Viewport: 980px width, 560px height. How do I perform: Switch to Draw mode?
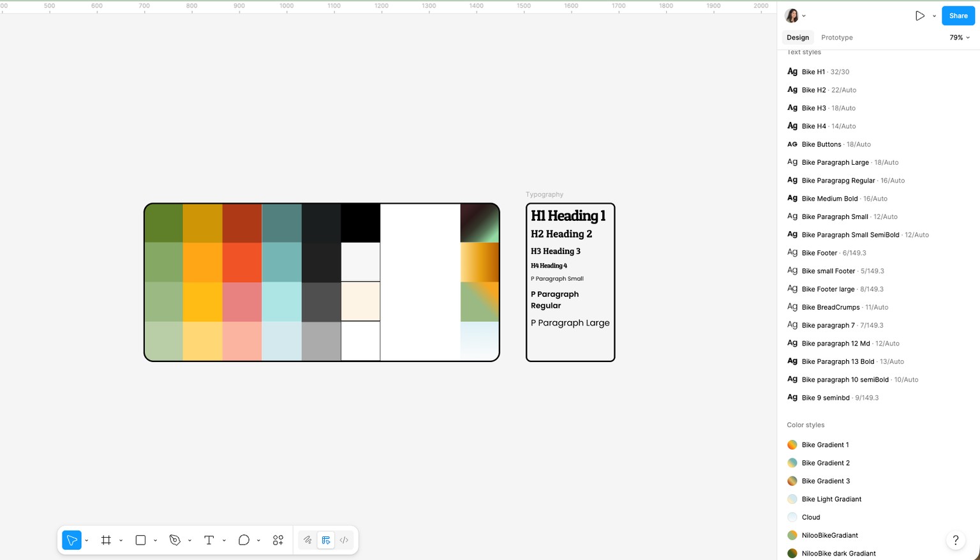[x=308, y=540]
